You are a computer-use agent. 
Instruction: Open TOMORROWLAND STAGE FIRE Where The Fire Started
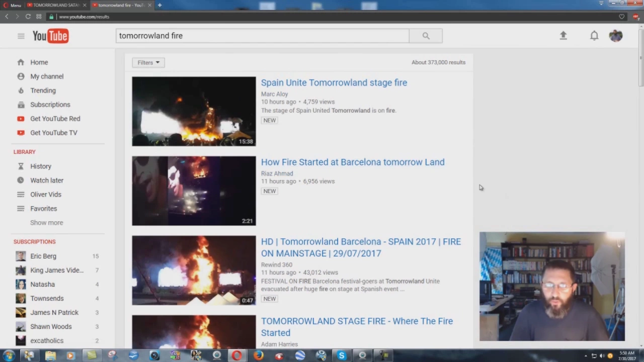(357, 327)
